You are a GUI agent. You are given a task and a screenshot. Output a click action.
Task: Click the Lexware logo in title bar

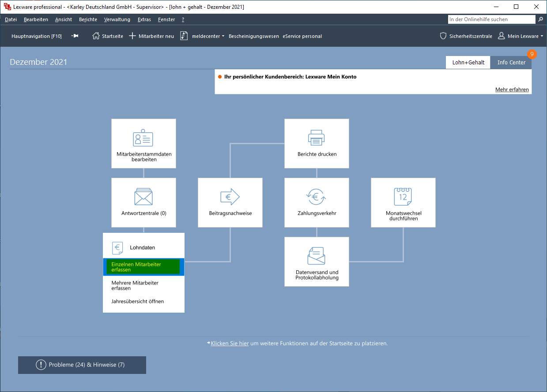pyautogui.click(x=7, y=7)
